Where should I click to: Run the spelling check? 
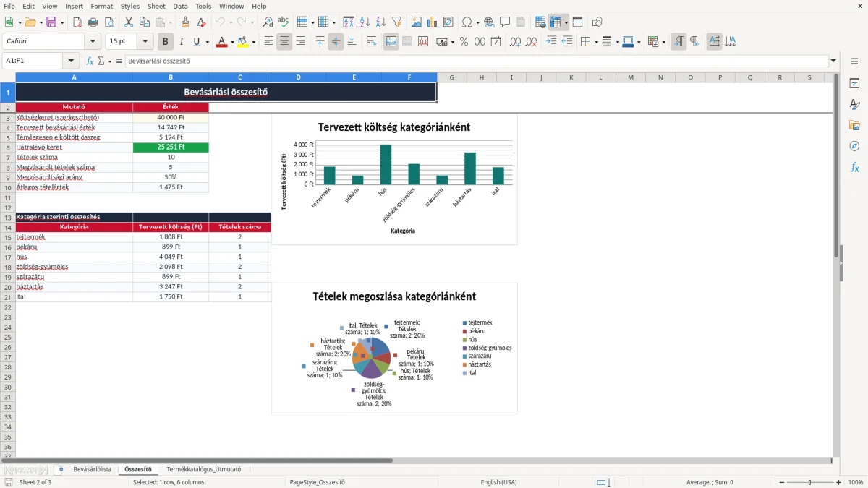click(284, 22)
